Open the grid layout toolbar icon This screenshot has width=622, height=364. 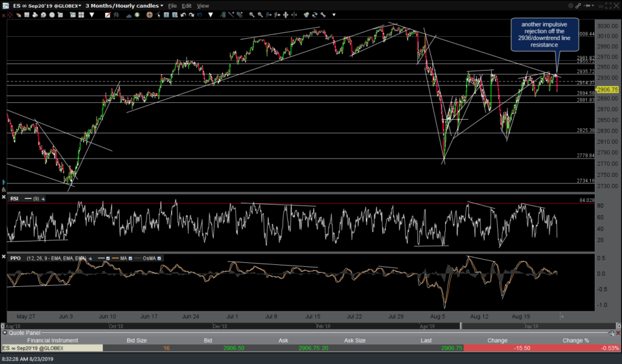(x=27, y=15)
